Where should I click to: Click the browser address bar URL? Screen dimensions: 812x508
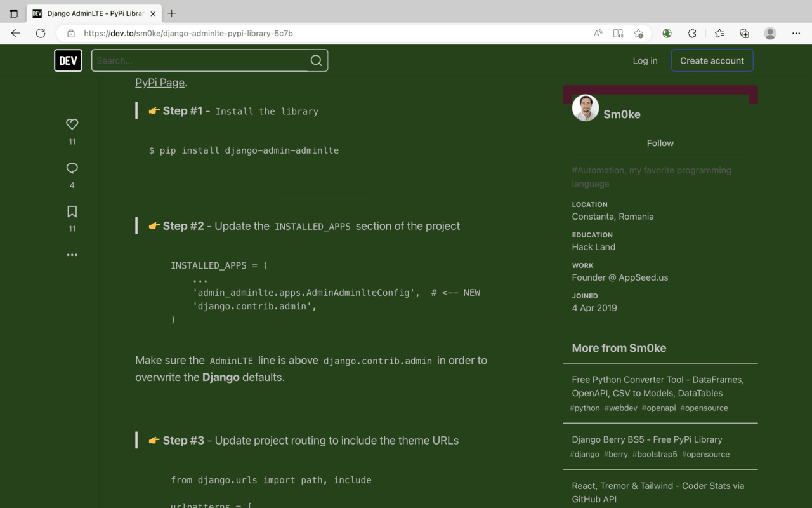[x=188, y=33]
